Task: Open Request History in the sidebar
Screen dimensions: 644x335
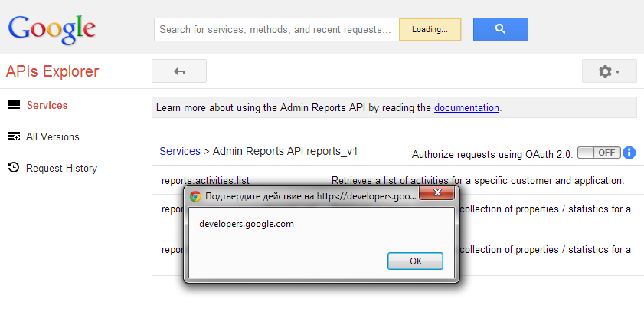Action: pos(61,168)
